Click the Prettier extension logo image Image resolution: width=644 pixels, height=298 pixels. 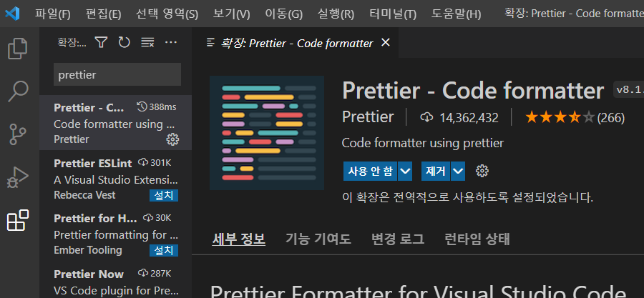pos(267,133)
